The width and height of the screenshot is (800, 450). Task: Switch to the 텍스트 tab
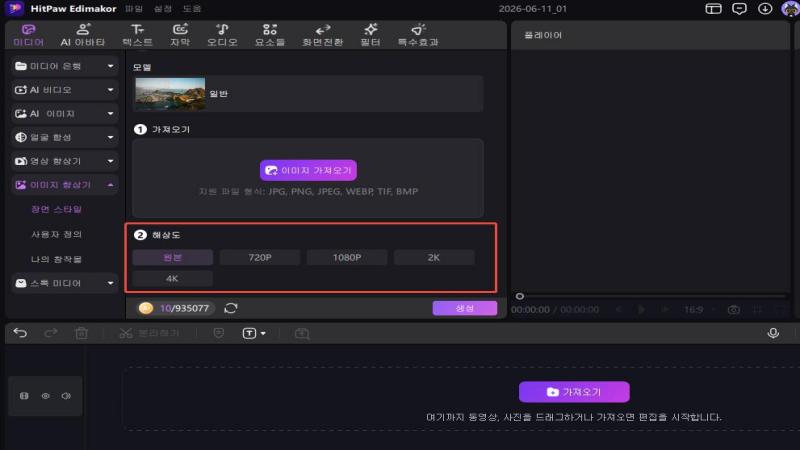click(137, 35)
